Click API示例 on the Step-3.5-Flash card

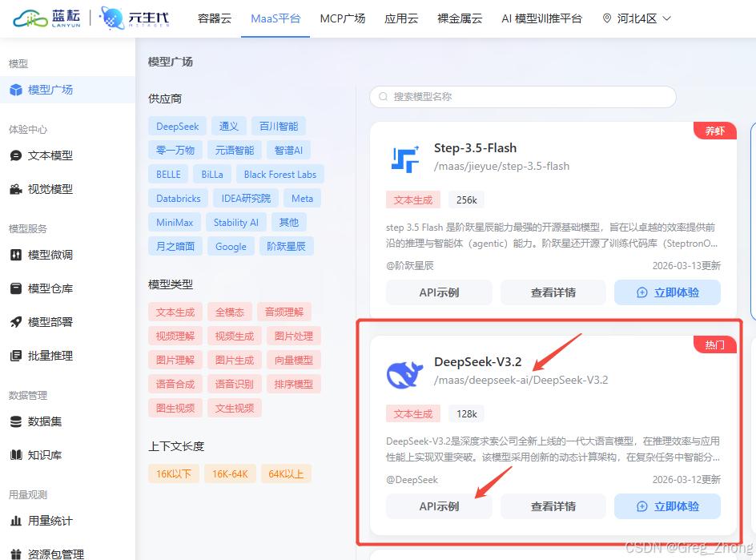pos(439,292)
